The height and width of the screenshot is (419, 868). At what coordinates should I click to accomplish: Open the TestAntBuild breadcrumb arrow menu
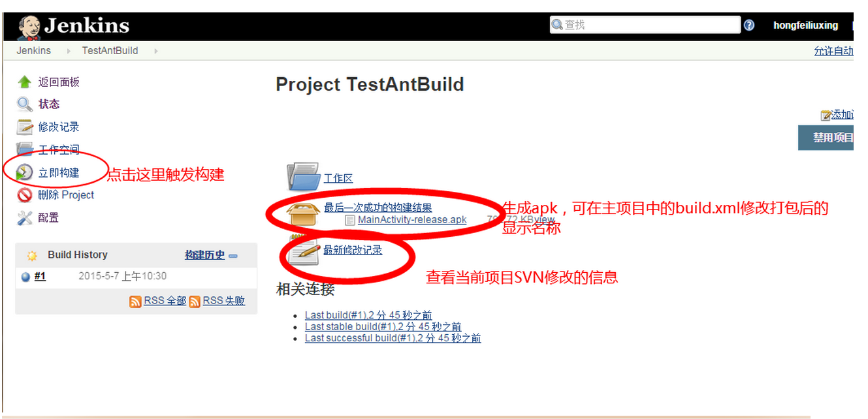pos(156,51)
